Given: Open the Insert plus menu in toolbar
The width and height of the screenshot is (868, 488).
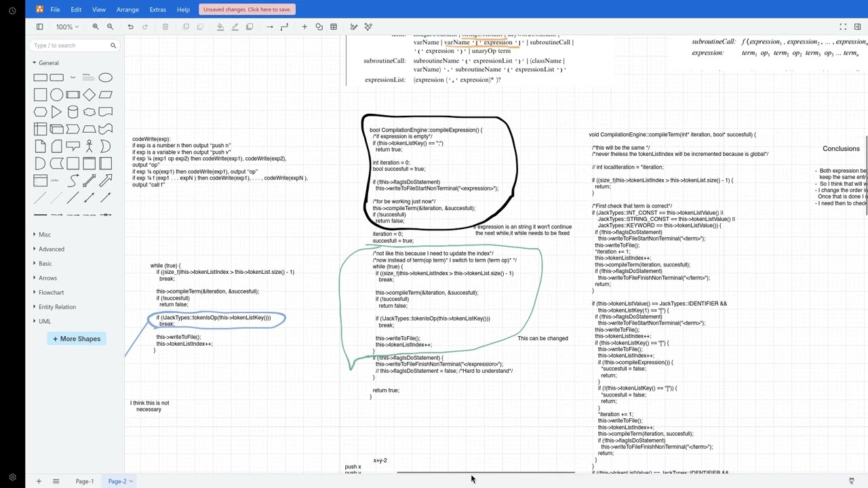Looking at the screenshot, I should [x=304, y=26].
